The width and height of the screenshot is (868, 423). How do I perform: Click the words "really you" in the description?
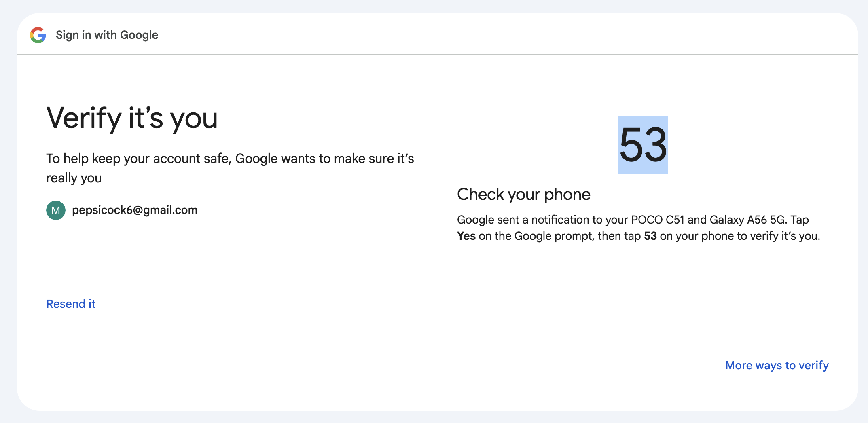coord(74,178)
